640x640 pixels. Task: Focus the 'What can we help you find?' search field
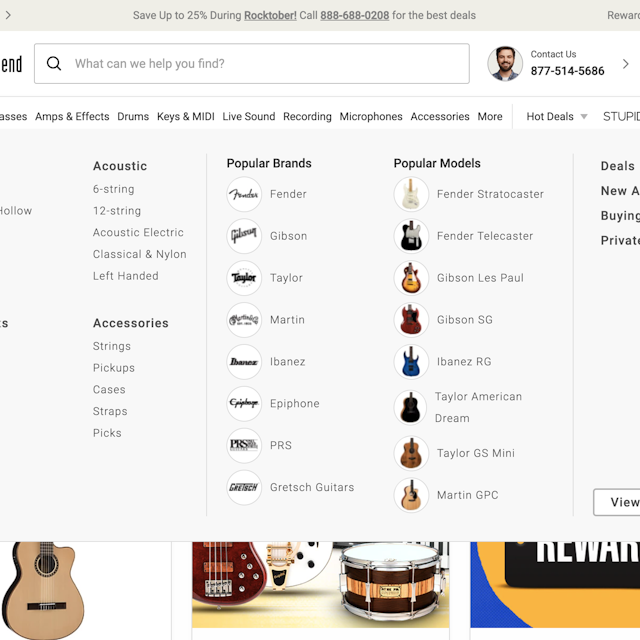pyautogui.click(x=252, y=64)
